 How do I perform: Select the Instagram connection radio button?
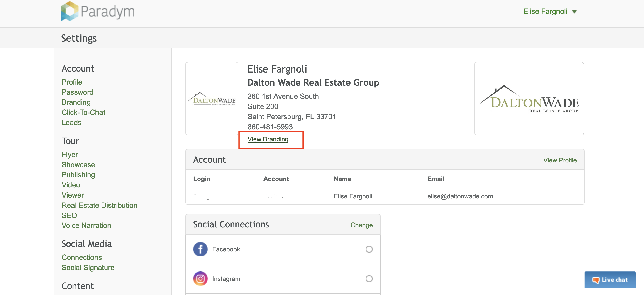(369, 278)
